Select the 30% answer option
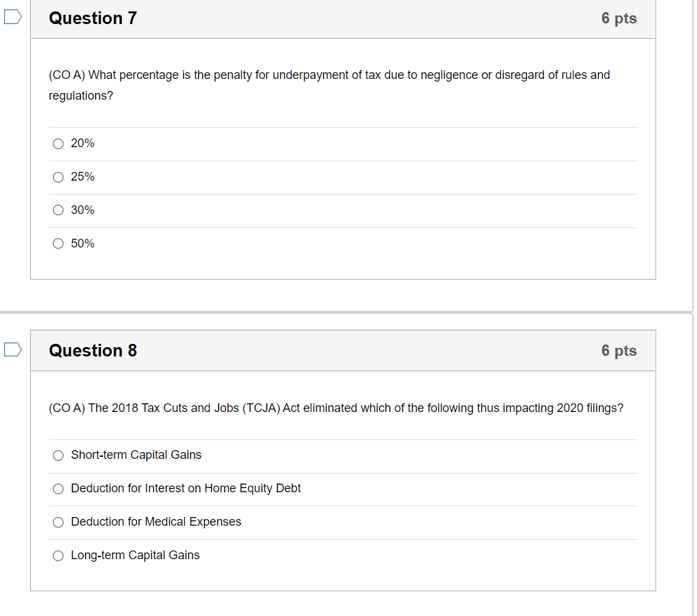The width and height of the screenshot is (697, 616). (58, 210)
